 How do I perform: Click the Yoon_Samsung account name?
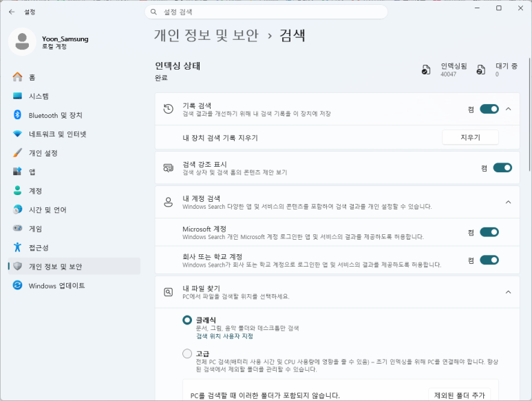click(x=65, y=39)
